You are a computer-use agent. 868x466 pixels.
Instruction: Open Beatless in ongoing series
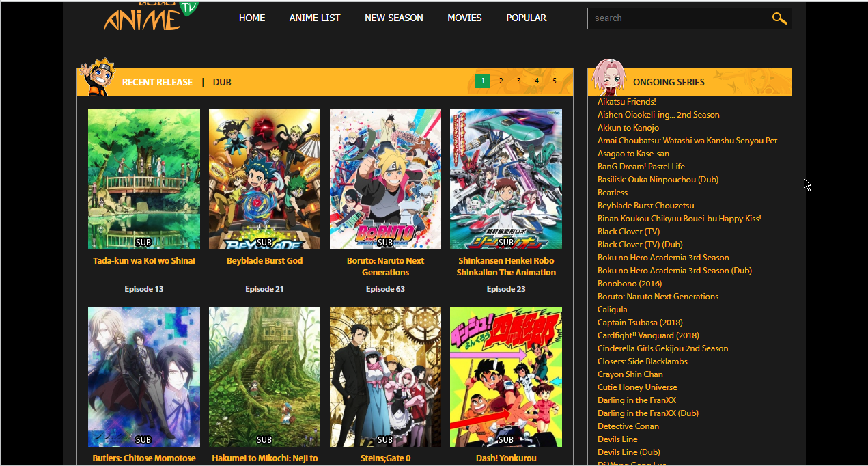[613, 193]
